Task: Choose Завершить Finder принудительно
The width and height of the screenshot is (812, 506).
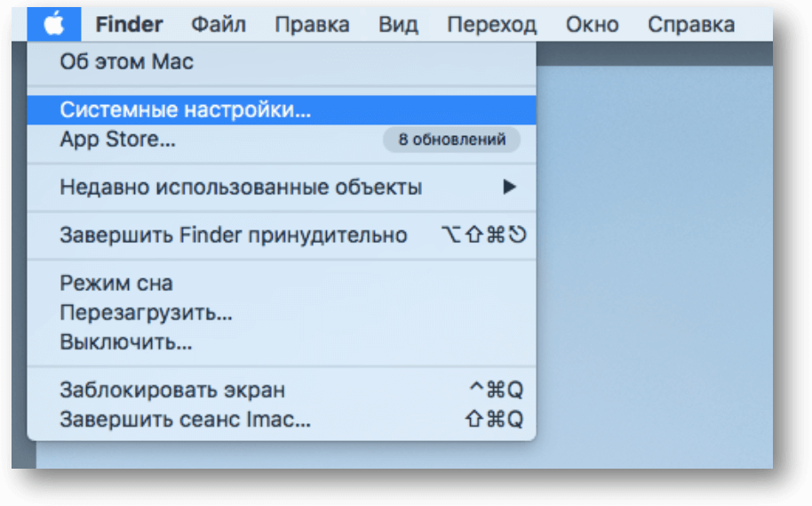Action: pyautogui.click(x=282, y=236)
